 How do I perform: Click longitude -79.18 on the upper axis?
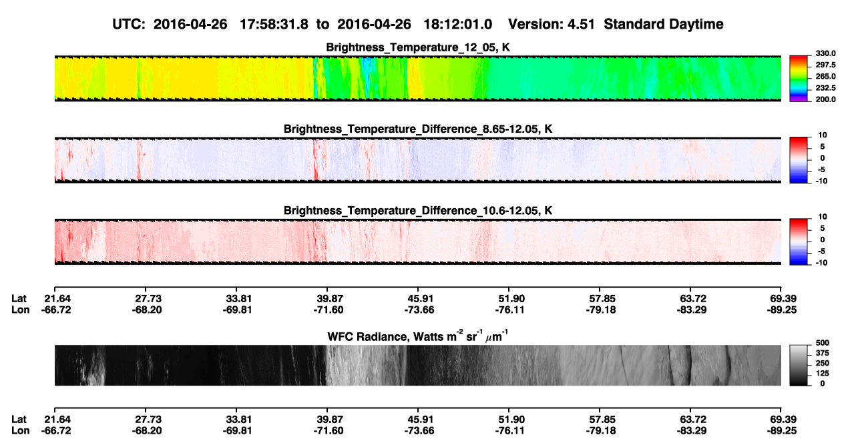click(x=600, y=310)
